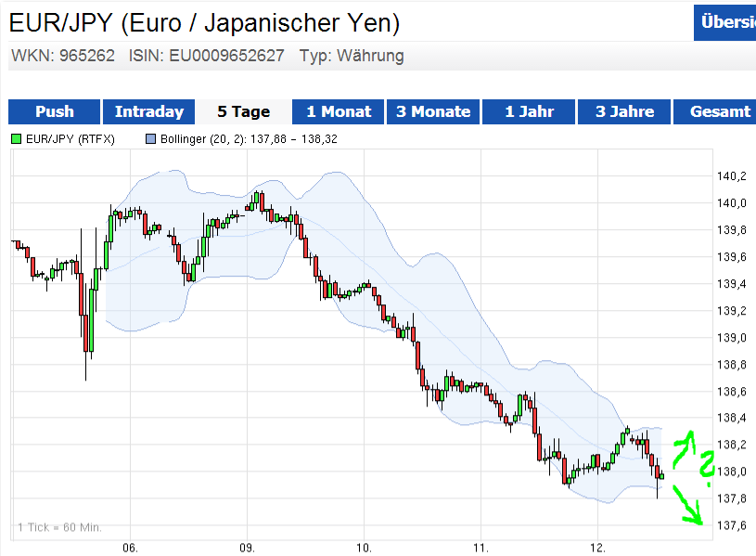
Task: Click the blue Bollinger legend swatch
Action: tap(152, 139)
